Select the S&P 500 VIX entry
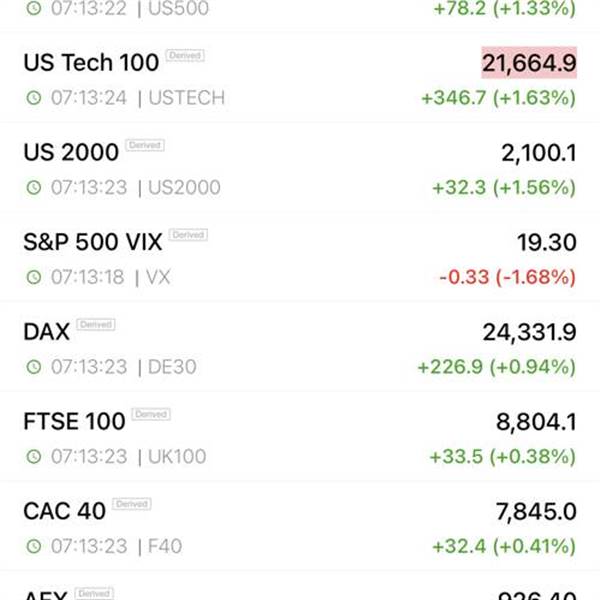The width and height of the screenshot is (600, 600). (x=300, y=257)
